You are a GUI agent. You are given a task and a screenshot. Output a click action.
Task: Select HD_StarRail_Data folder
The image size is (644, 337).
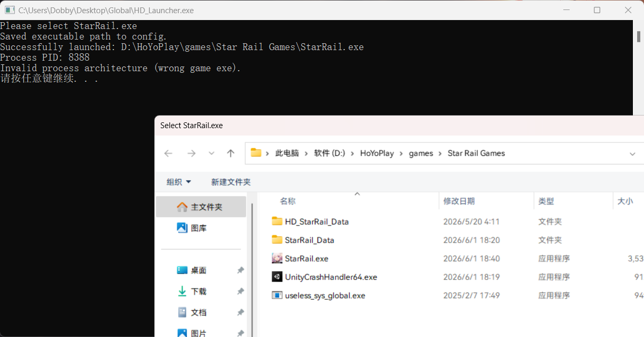point(316,222)
